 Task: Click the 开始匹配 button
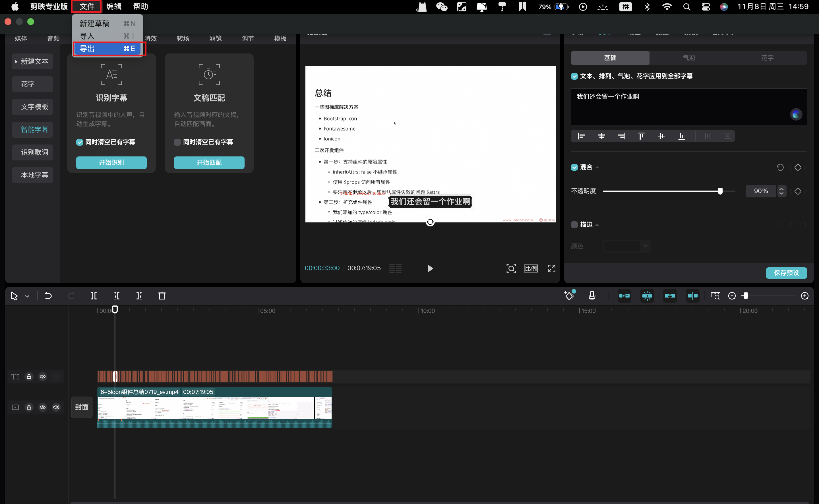pyautogui.click(x=209, y=162)
